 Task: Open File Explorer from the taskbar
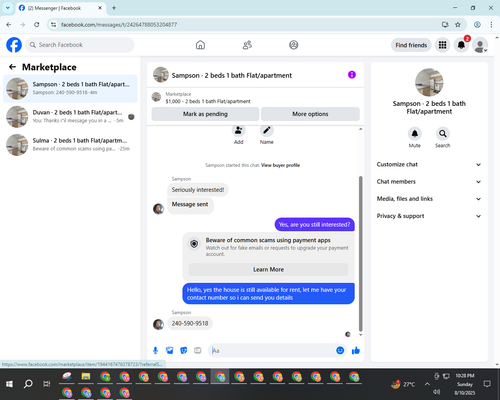[86, 377]
